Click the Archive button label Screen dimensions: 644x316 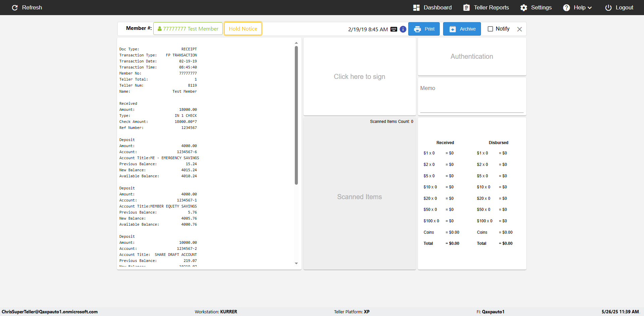click(x=468, y=29)
